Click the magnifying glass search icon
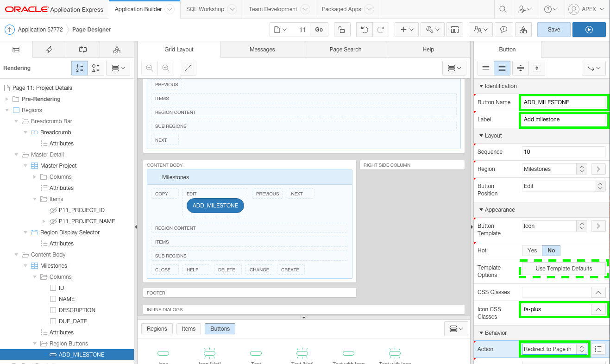610x364 pixels. [x=503, y=9]
